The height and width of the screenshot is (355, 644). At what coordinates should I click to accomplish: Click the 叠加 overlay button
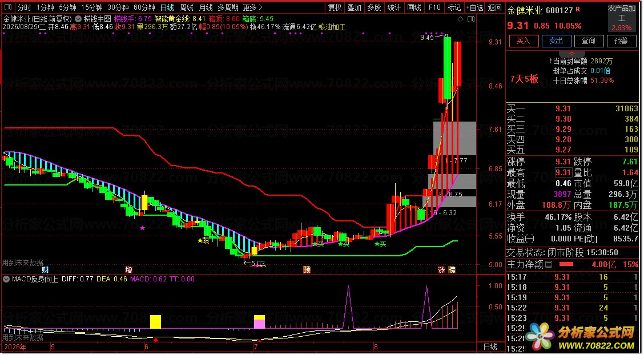[354, 7]
